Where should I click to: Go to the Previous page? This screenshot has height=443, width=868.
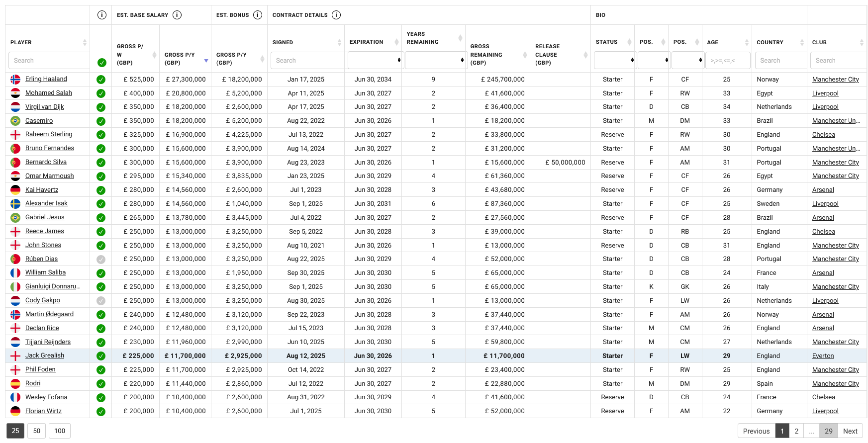756,431
